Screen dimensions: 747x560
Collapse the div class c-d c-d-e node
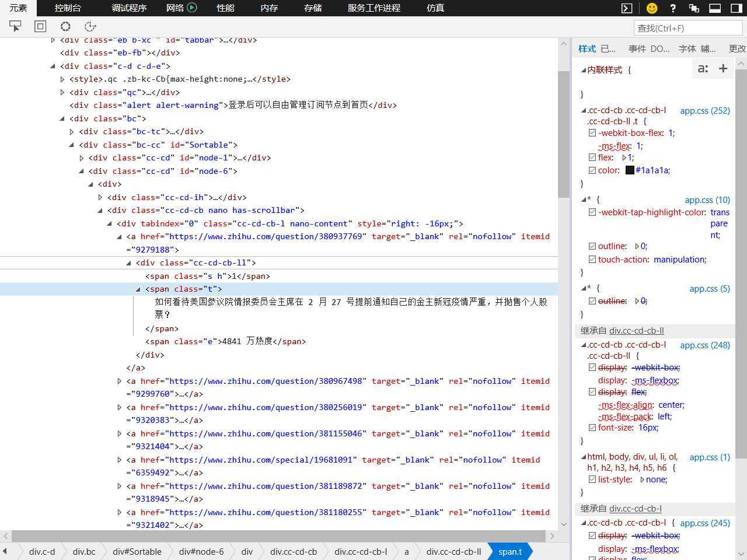pos(53,66)
